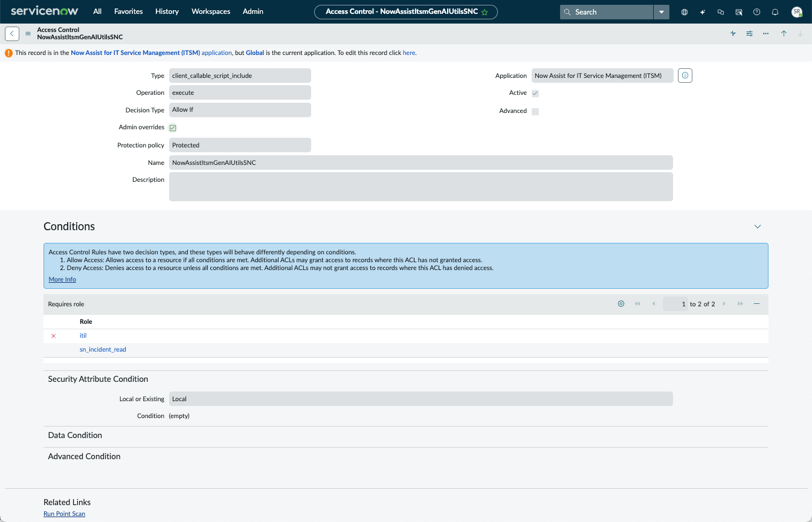Viewport: 812px width, 522px height.
Task: Click the Description text area
Action: click(x=420, y=187)
